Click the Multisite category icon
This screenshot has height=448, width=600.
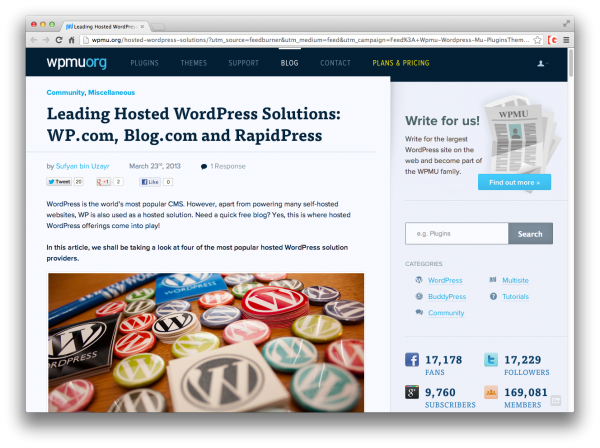(x=493, y=280)
